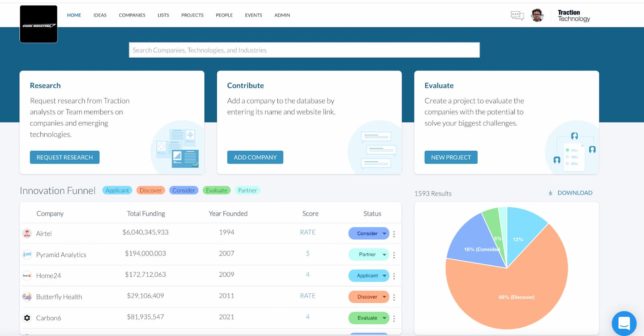644x336 pixels.
Task: Expand the Partner status dropdown for Pyramid Analytics
Action: click(x=384, y=255)
